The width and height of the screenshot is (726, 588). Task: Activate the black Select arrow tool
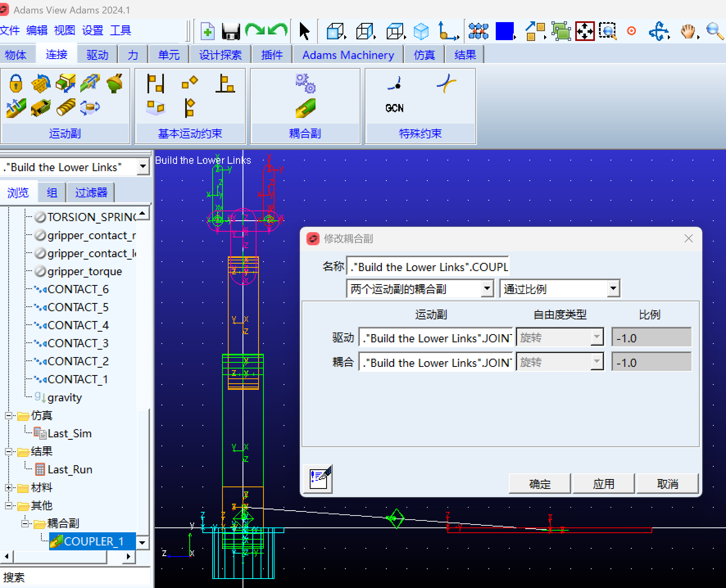pos(304,32)
